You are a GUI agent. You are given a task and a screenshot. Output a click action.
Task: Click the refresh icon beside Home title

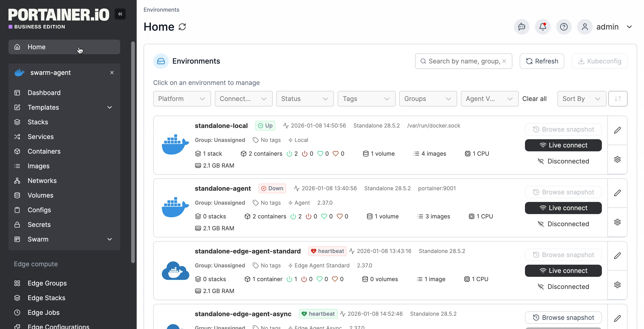coord(182,27)
